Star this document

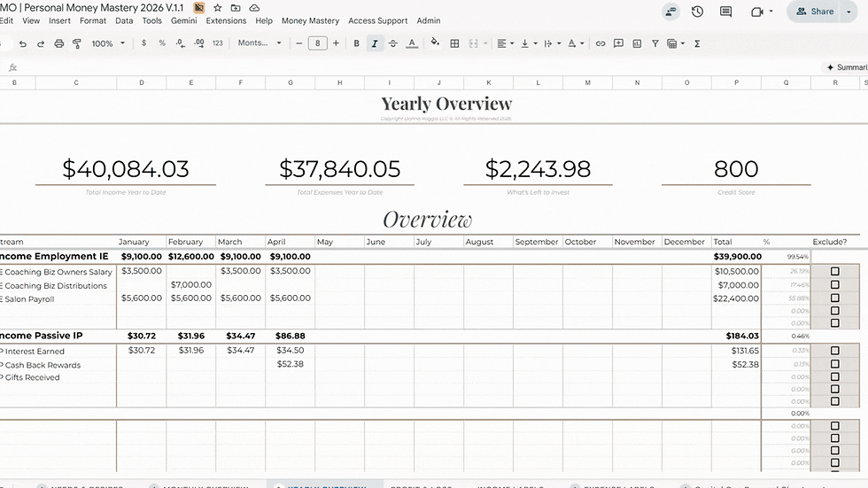point(218,8)
